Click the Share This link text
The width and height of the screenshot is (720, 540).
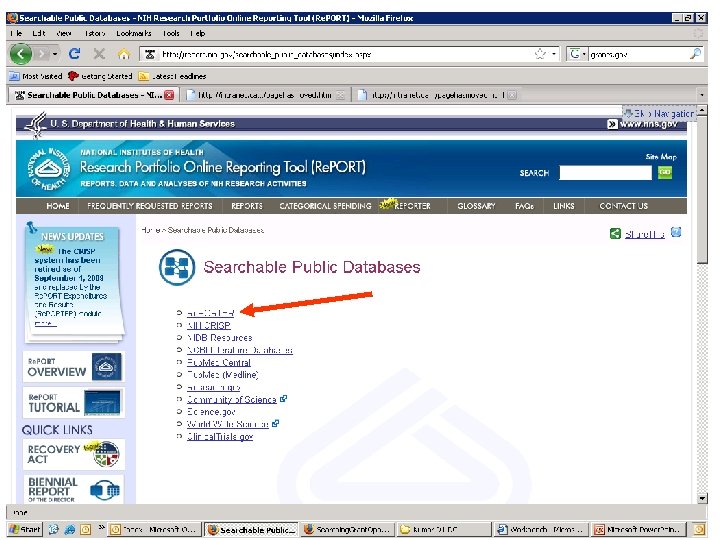tap(644, 234)
